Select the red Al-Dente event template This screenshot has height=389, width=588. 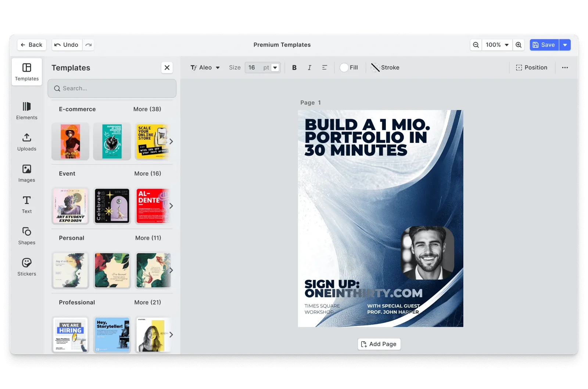click(152, 206)
